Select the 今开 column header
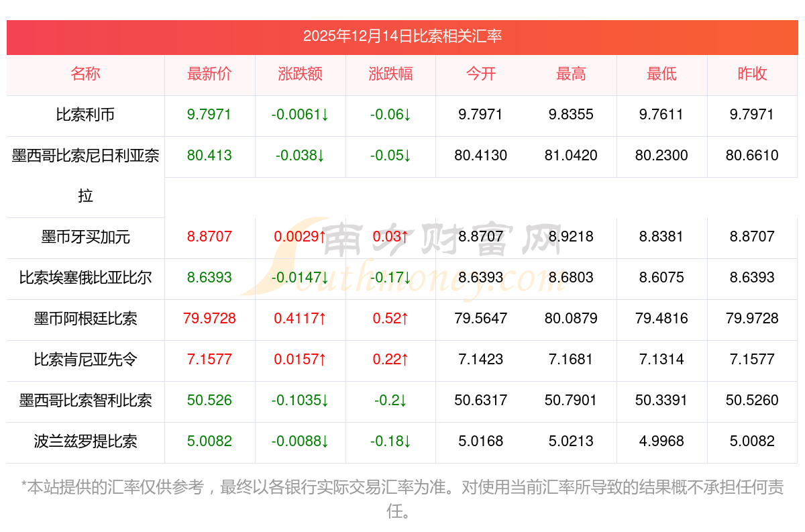This screenshot has width=805, height=532. [481, 74]
